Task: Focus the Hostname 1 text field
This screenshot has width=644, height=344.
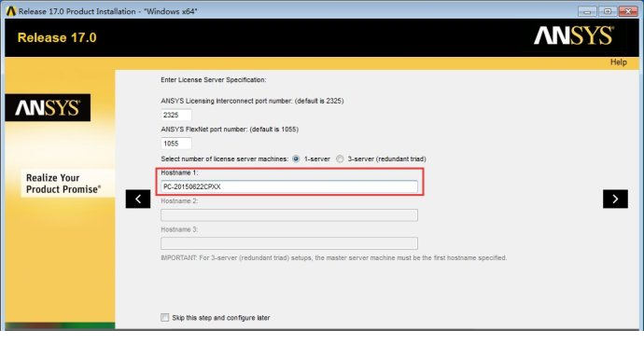Action: click(x=289, y=186)
